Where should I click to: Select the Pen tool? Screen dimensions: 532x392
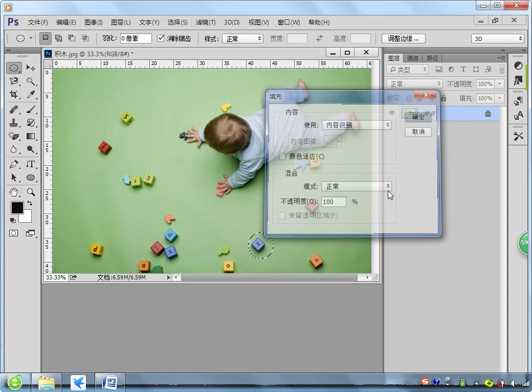14,164
